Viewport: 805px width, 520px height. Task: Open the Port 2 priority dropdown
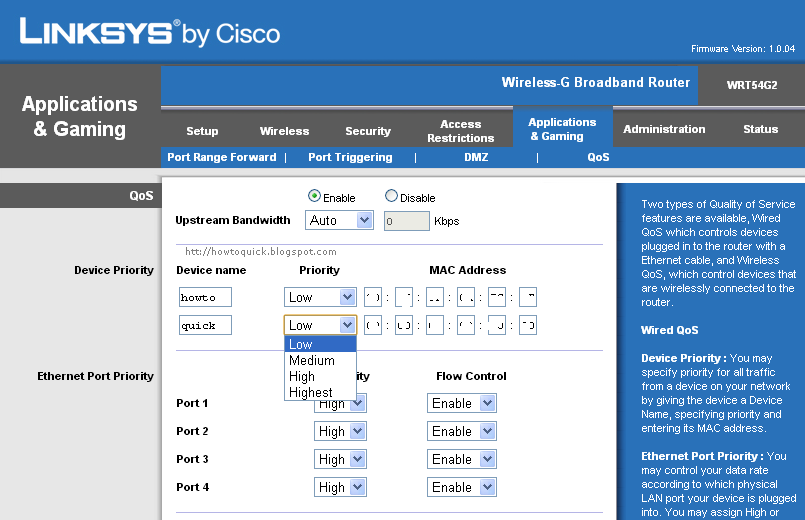340,431
